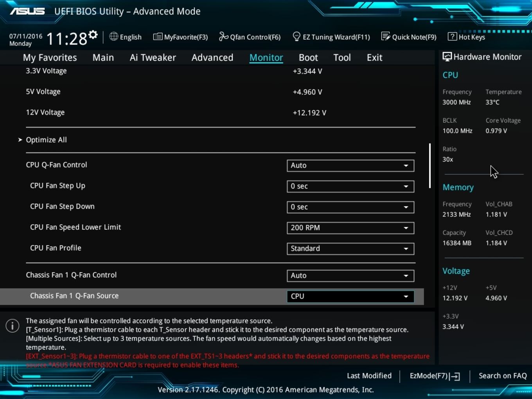Open Qfan Control fan icon
The image size is (532, 399).
(223, 36)
